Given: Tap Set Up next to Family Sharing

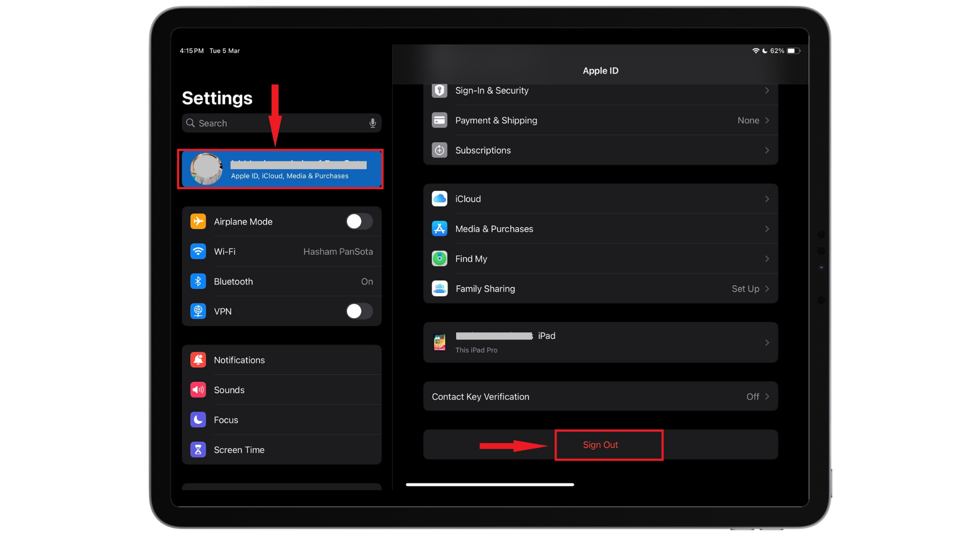Looking at the screenshot, I should pyautogui.click(x=745, y=289).
